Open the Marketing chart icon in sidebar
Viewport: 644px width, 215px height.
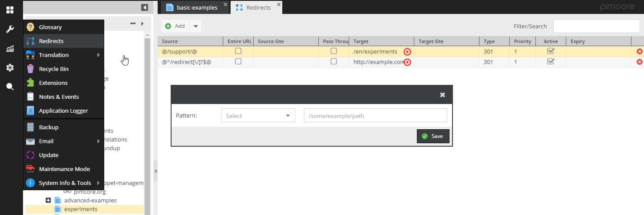(10, 49)
